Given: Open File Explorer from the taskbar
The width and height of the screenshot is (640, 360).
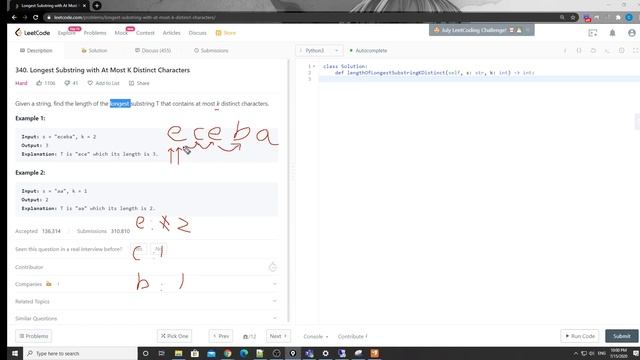Looking at the screenshot, I should [x=178, y=353].
